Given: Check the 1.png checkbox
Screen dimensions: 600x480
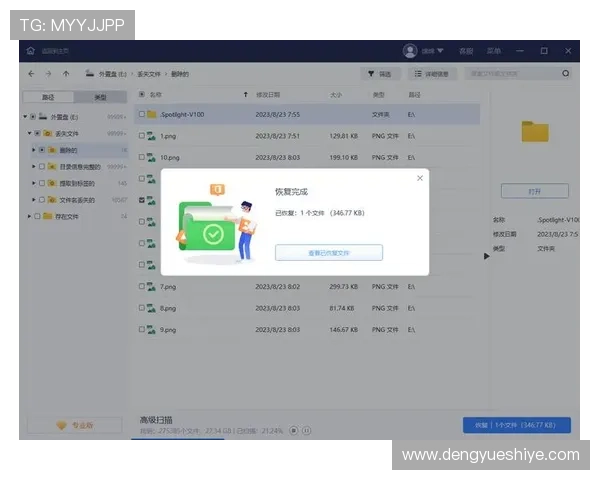Looking at the screenshot, I should point(142,136).
